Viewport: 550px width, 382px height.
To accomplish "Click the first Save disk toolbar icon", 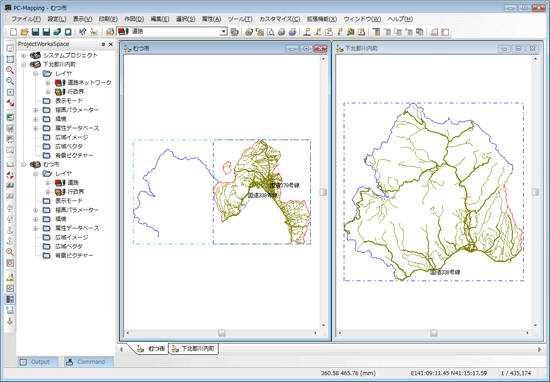I will coord(35,32).
